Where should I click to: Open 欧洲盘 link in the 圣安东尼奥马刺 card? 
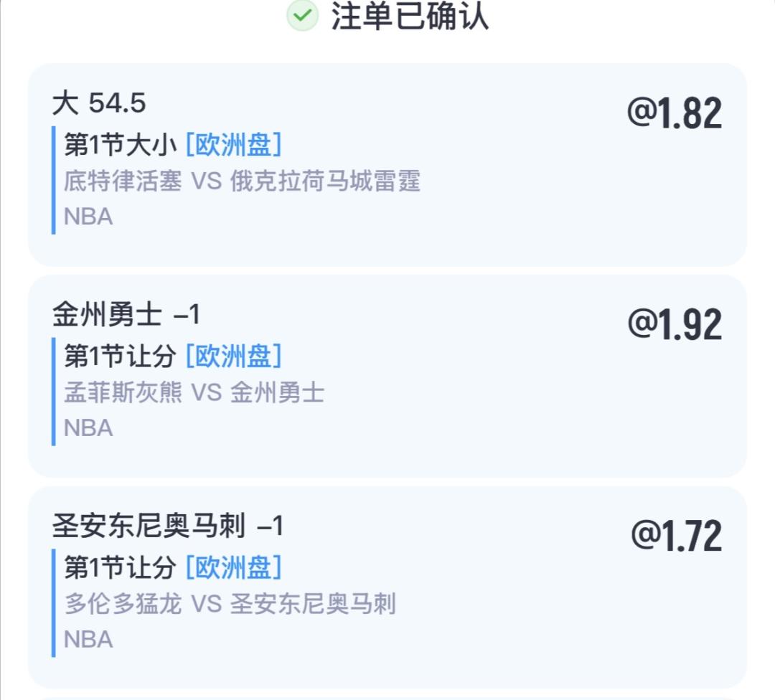point(234,568)
